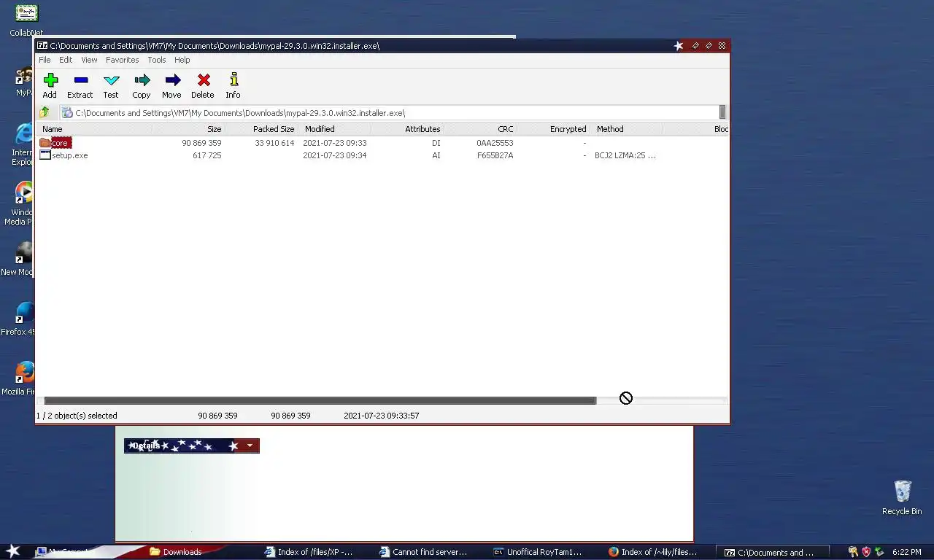Sort by the Encrypted column header
Screen dimensions: 934x560
point(554,129)
